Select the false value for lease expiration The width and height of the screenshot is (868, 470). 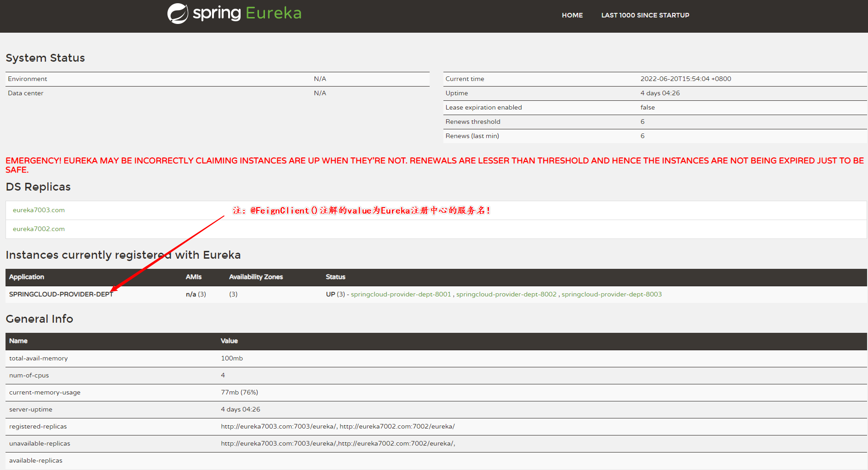pyautogui.click(x=647, y=107)
